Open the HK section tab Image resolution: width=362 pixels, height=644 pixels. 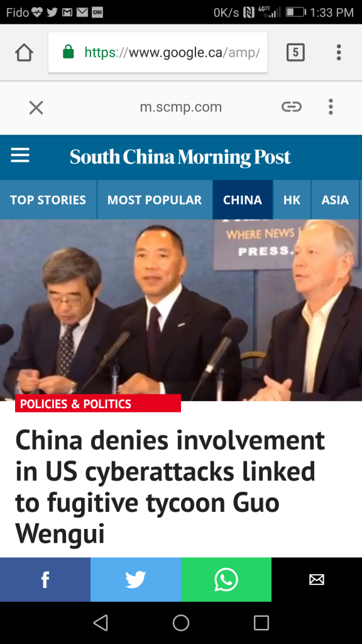(x=292, y=200)
